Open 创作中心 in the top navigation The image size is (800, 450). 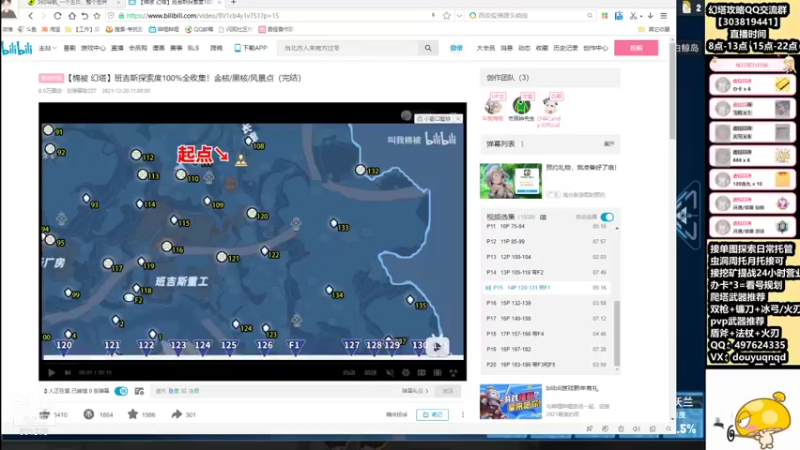click(x=595, y=48)
